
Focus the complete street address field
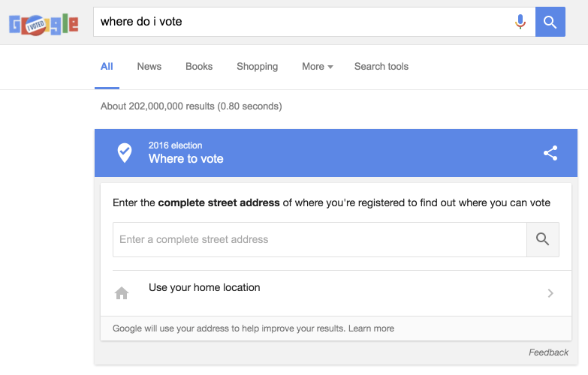pyautogui.click(x=319, y=240)
